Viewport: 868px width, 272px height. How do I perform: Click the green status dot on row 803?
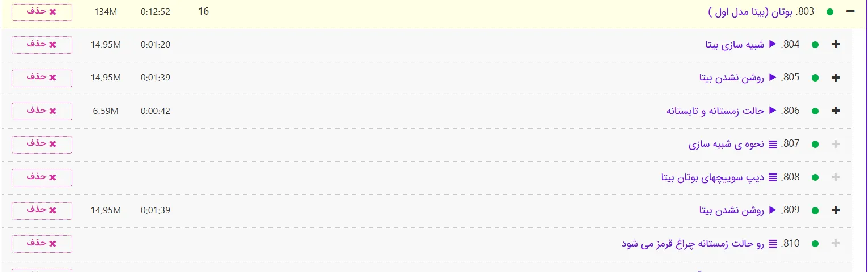pos(830,12)
